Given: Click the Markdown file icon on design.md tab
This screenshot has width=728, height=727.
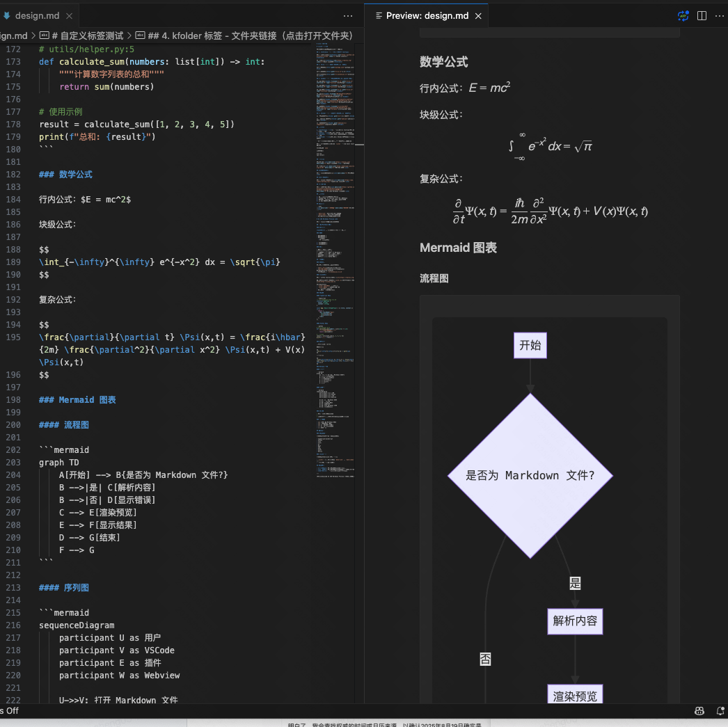Looking at the screenshot, I should (6, 16).
